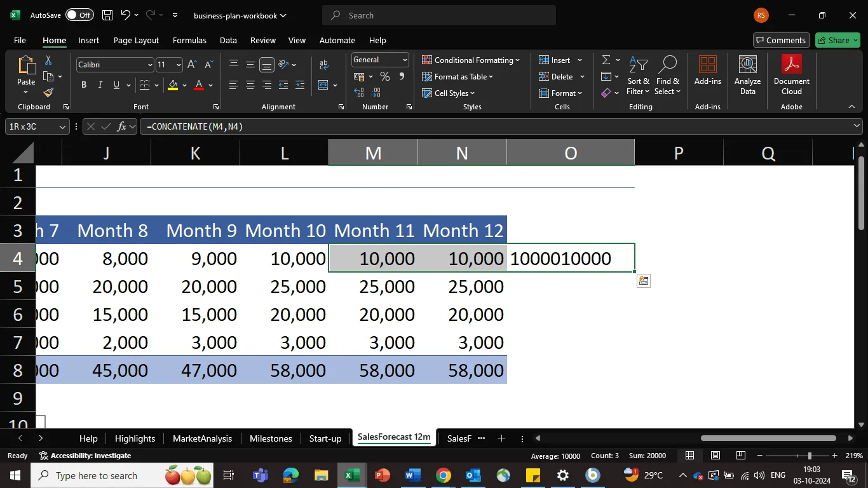Open Adobe Document Cloud icon
Image resolution: width=868 pixels, height=488 pixels.
(x=792, y=65)
